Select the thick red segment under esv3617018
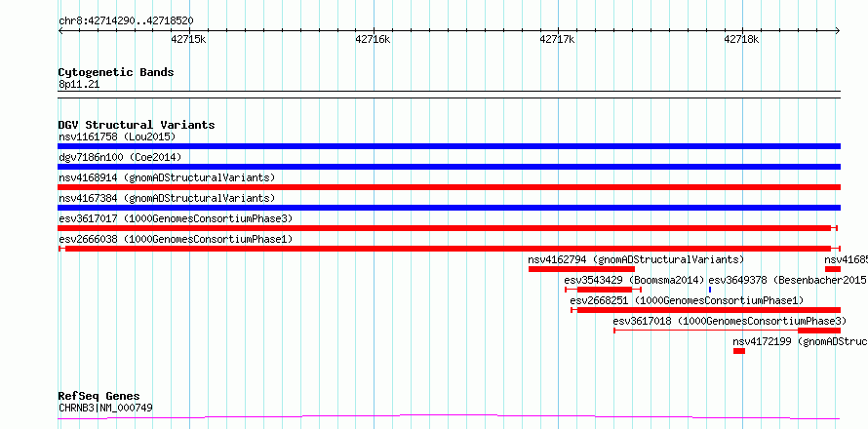 (819, 331)
